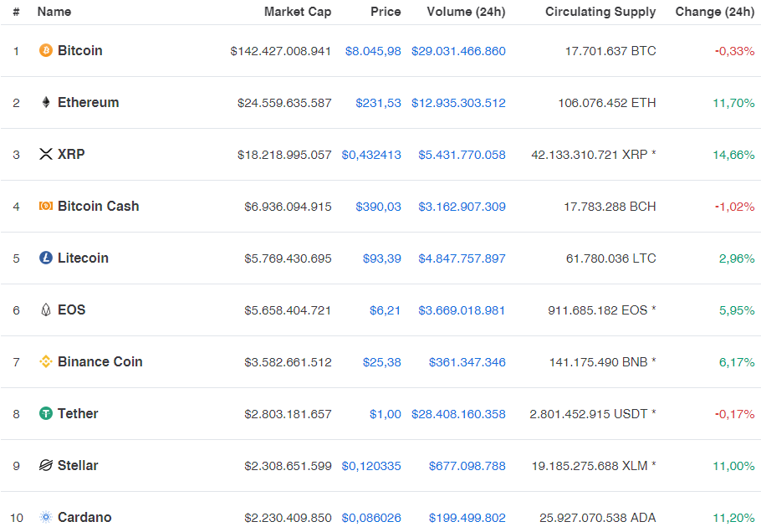Sort by the Name column header
Screen dimensions: 761x532
[54, 12]
